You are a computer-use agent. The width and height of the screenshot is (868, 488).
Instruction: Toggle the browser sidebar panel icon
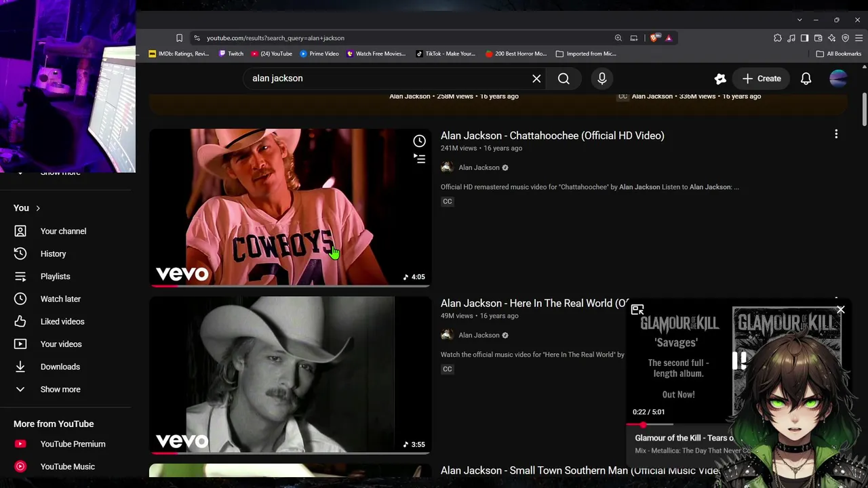[x=805, y=38]
